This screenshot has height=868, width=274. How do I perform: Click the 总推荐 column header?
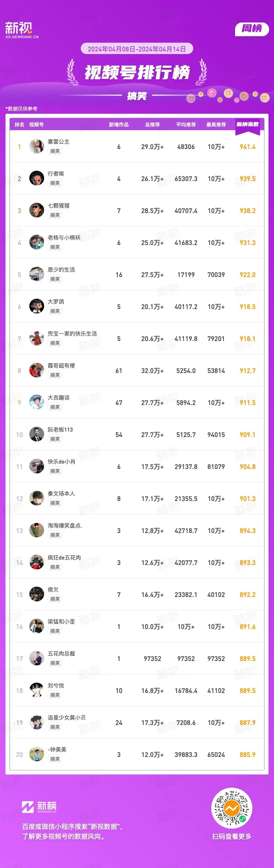pos(153,125)
